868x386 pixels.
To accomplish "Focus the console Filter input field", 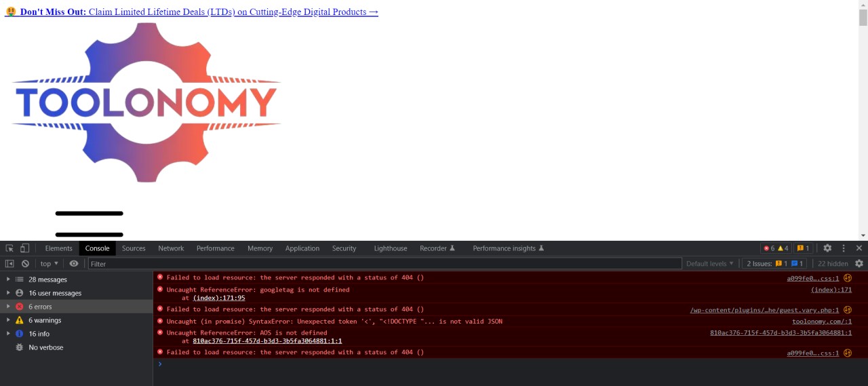I will click(x=384, y=263).
